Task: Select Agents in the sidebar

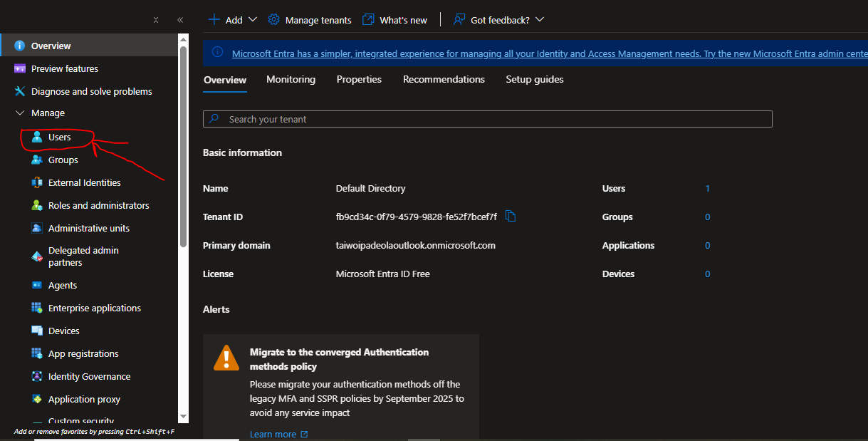Action: click(x=54, y=285)
